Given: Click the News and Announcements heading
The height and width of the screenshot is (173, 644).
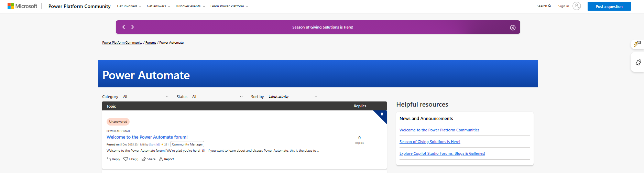Looking at the screenshot, I should [x=426, y=118].
